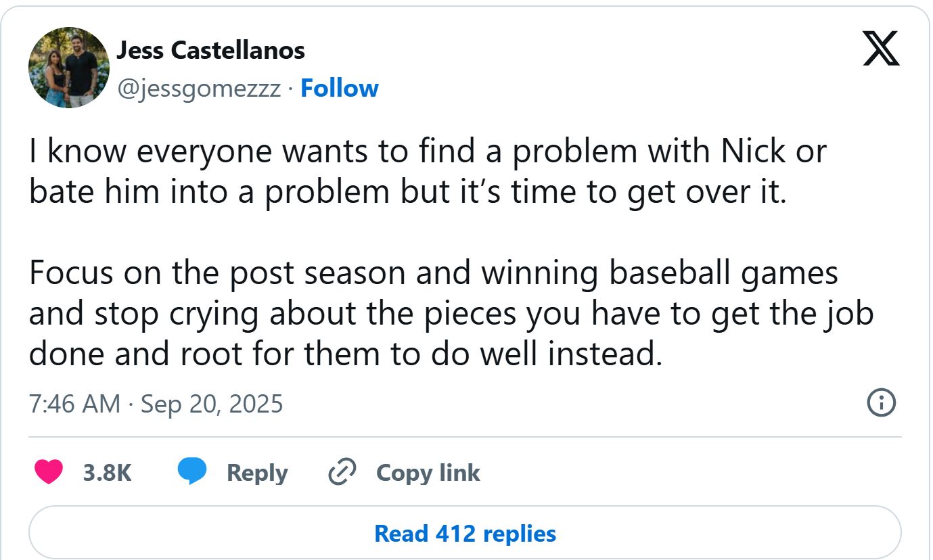Click the Jess Castellanos display name
This screenshot has width=933, height=560.
pyautogui.click(x=210, y=50)
